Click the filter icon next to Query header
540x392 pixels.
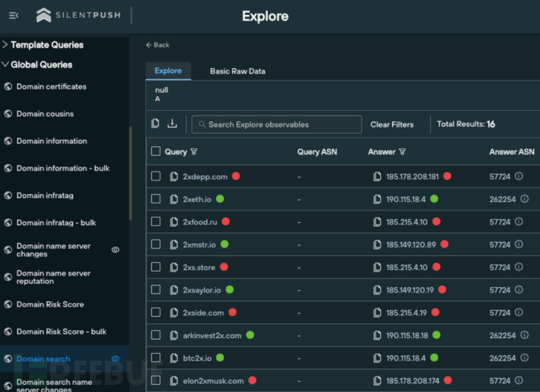[x=194, y=152]
